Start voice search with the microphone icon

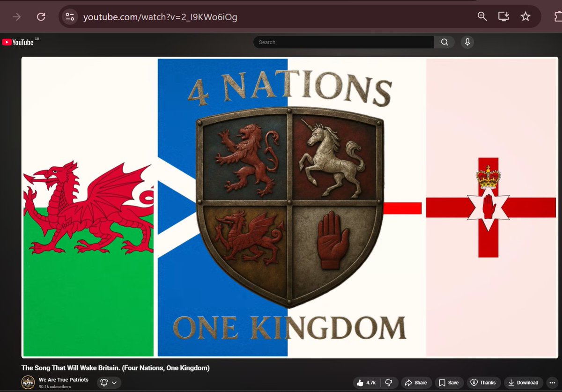pyautogui.click(x=467, y=42)
